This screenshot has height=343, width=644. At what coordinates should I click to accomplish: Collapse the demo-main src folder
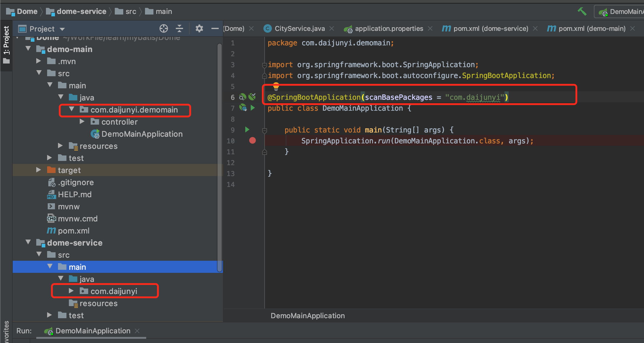[x=39, y=73]
